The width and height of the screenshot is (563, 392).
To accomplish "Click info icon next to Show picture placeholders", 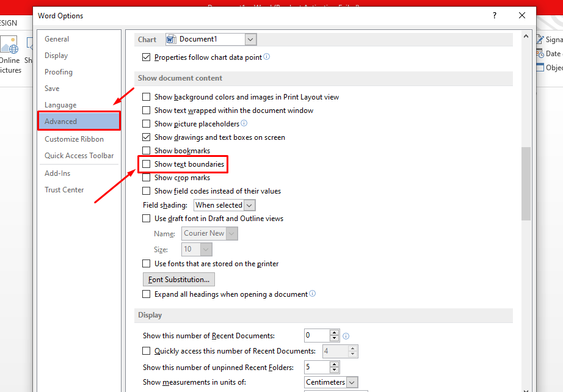I will 244,124.
